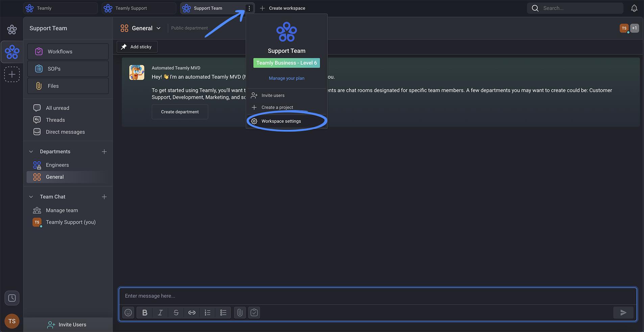Attach a file with paperclip icon
This screenshot has width=644, height=332.
click(240, 313)
